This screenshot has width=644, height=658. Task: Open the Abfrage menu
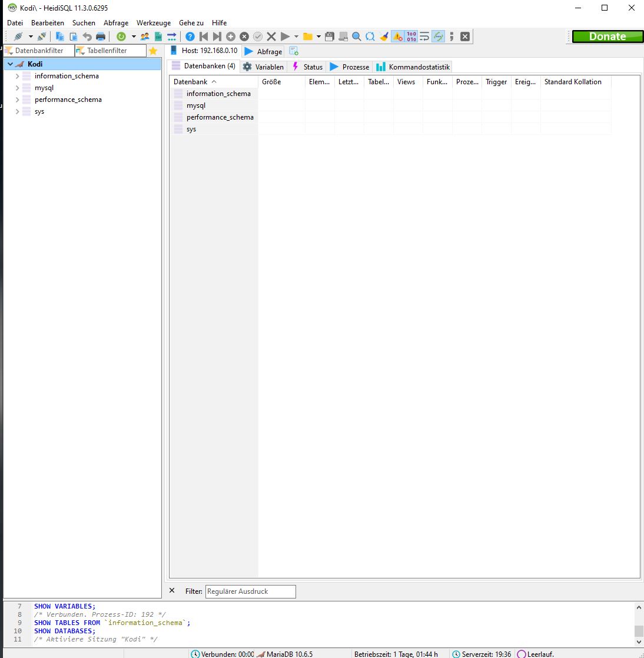pos(116,22)
